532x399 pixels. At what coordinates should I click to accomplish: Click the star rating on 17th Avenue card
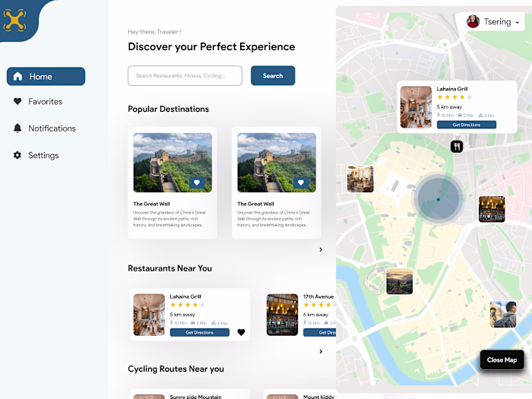320,305
